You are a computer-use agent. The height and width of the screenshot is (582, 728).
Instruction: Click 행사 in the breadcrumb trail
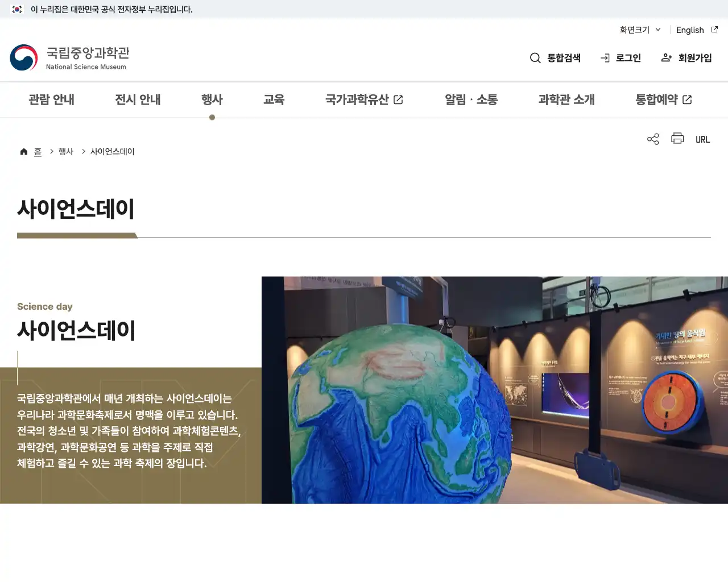click(66, 151)
